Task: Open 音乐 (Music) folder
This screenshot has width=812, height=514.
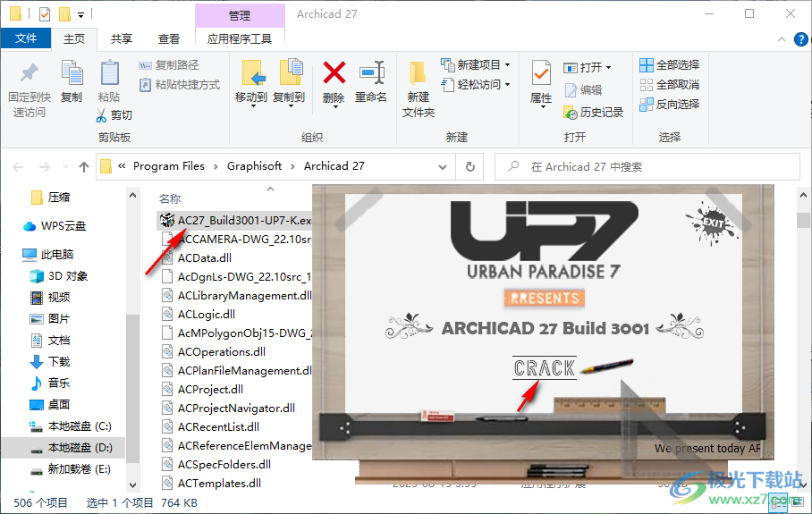Action: tap(50, 383)
